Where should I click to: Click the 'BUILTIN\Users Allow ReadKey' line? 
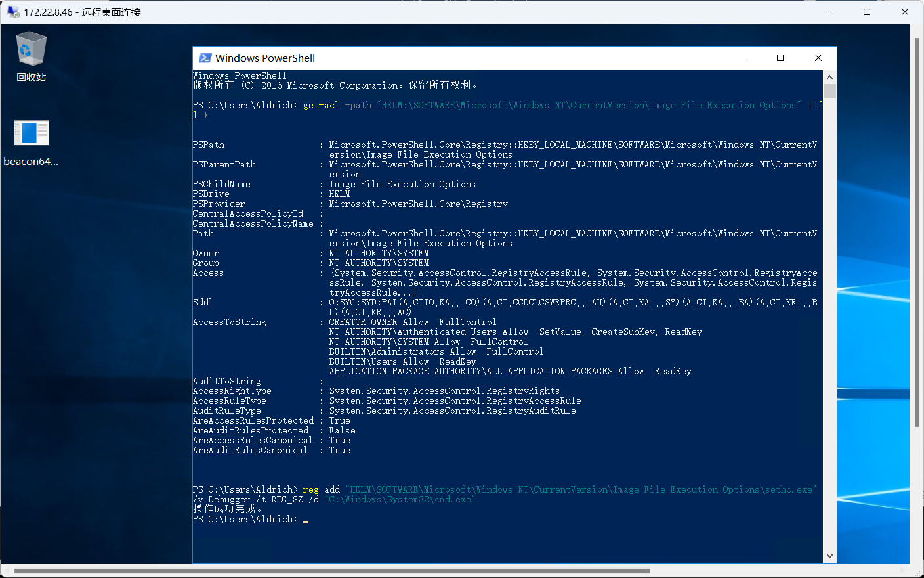(403, 361)
